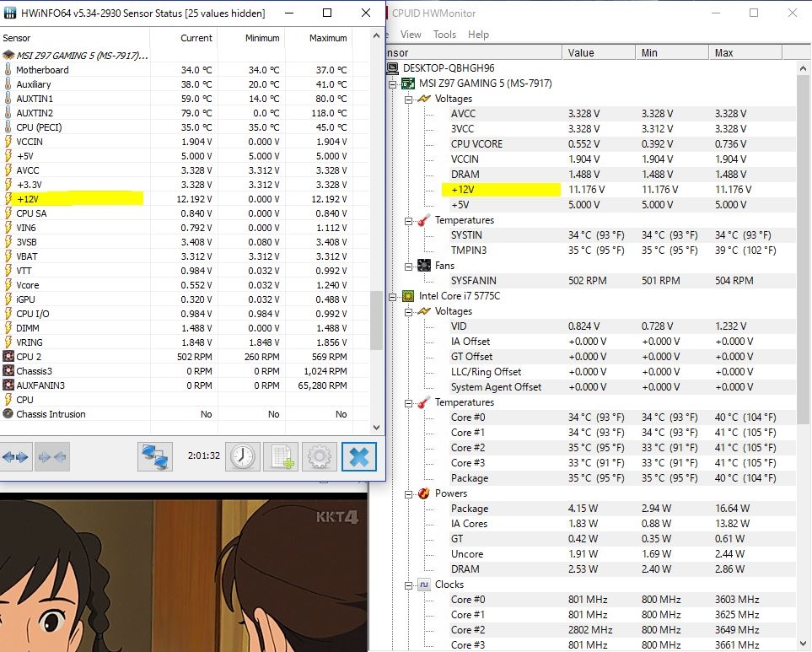Open the HWiNFO settings gear icon
812x652 pixels.
(x=319, y=456)
